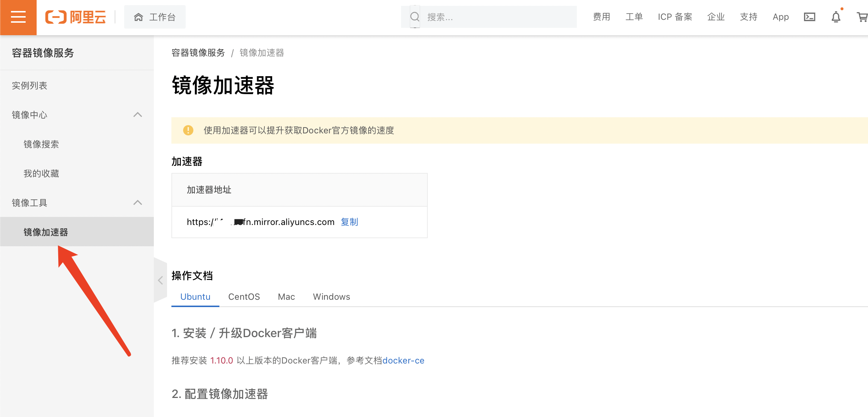Switch to the Mac tab
868x417 pixels.
[x=286, y=296]
